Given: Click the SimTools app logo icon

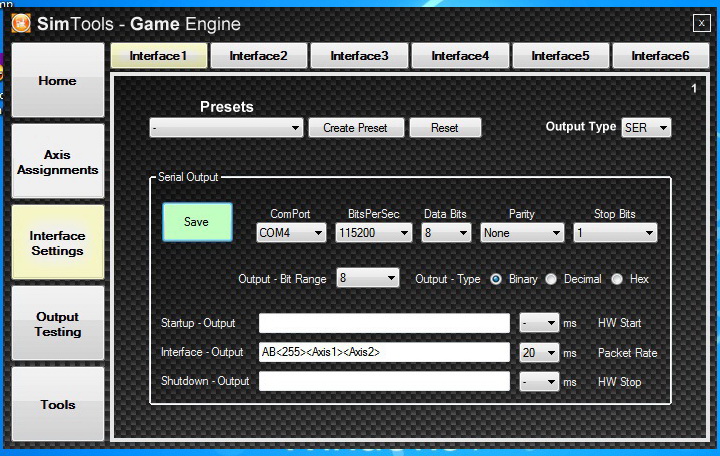Looking at the screenshot, I should pos(21,23).
